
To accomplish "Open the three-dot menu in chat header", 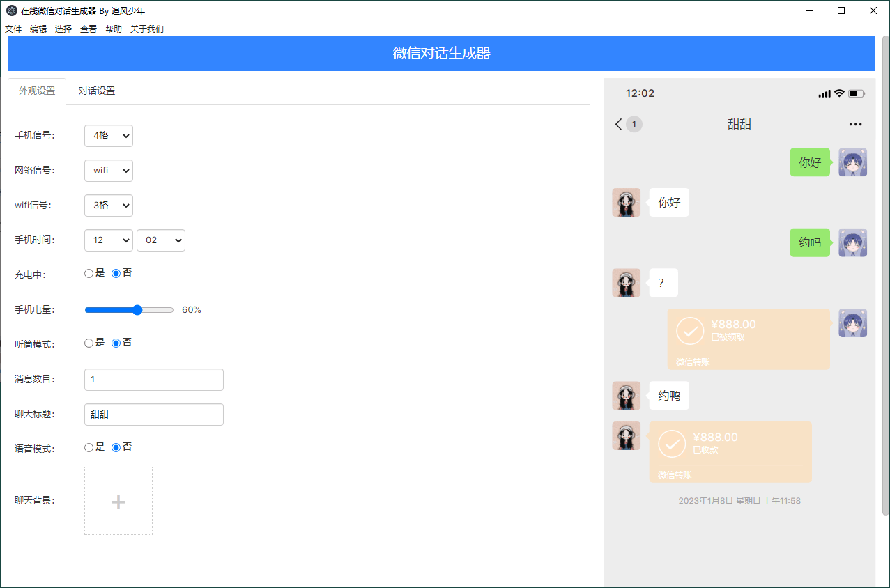I will click(856, 125).
